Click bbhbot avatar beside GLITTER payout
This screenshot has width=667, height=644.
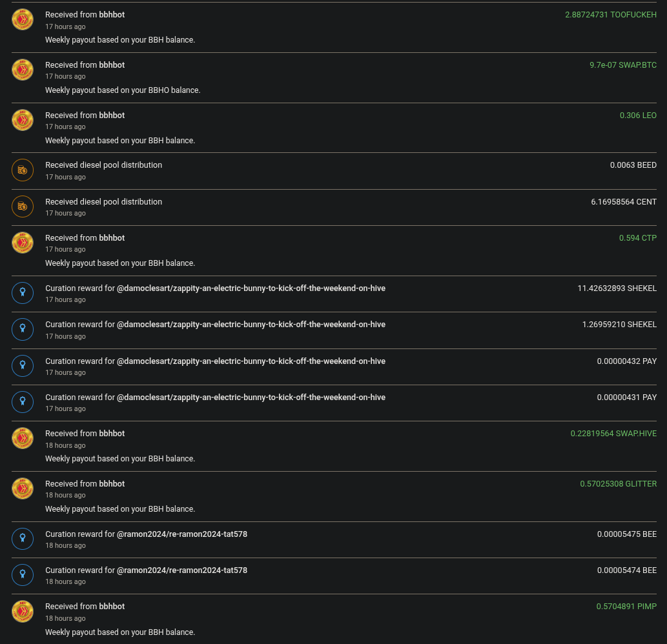point(23,488)
